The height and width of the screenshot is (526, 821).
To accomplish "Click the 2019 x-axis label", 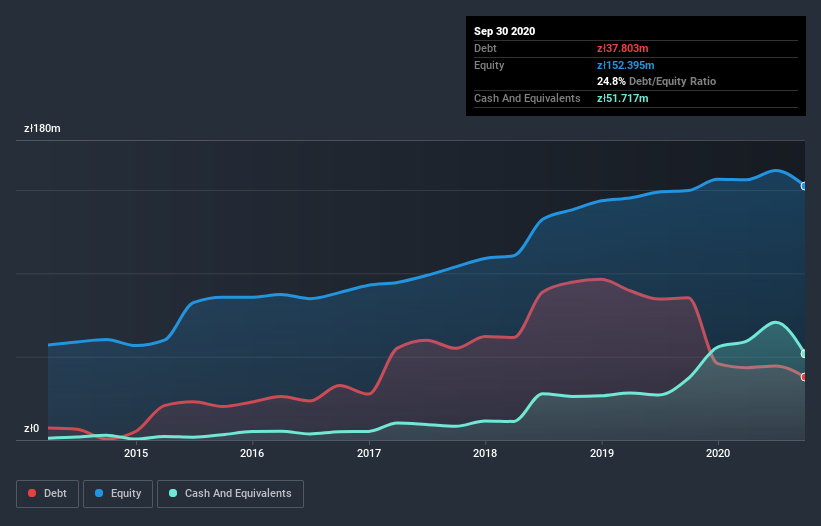I will [602, 453].
